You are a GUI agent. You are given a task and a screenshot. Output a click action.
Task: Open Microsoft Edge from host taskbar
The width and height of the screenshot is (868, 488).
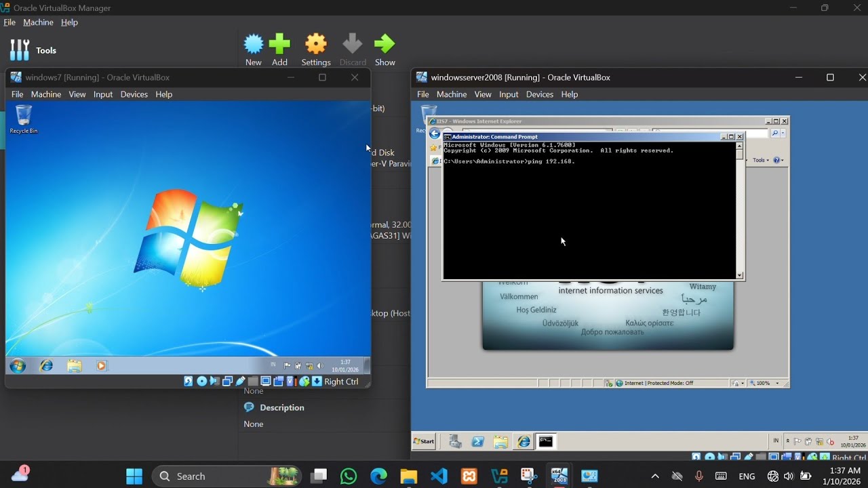[x=378, y=476]
